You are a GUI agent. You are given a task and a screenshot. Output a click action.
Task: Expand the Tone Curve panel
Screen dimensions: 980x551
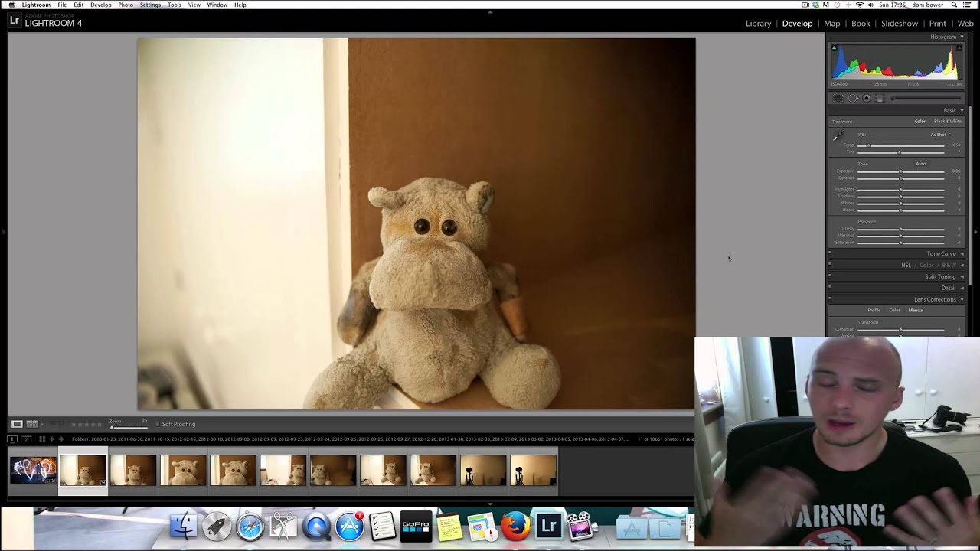[962, 253]
